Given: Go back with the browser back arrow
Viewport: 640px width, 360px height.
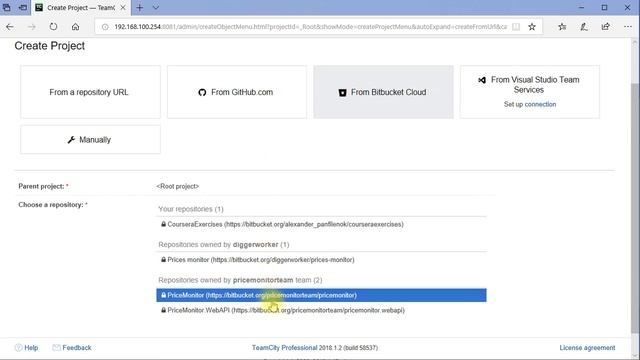Looking at the screenshot, I should (x=10, y=27).
